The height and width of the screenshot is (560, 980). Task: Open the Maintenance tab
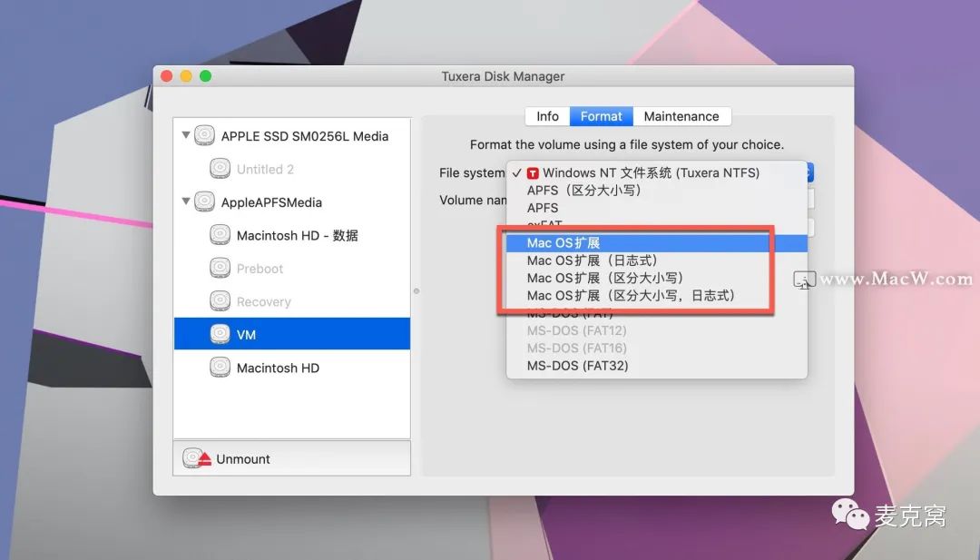pos(681,116)
